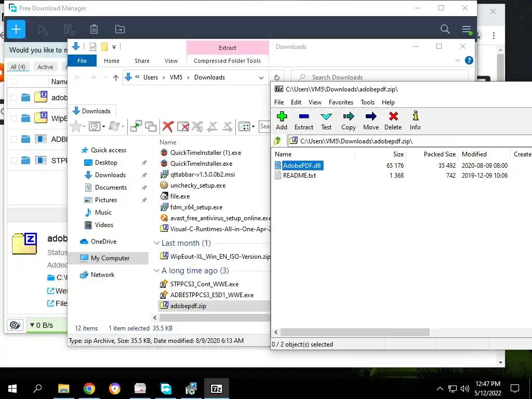Click the 7-Zip Delete button
The height and width of the screenshot is (399, 532).
[393, 121]
